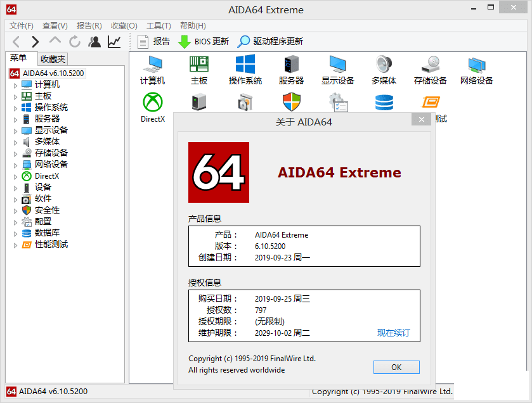
Task: Open the graph chart toolbar icon
Action: point(114,42)
